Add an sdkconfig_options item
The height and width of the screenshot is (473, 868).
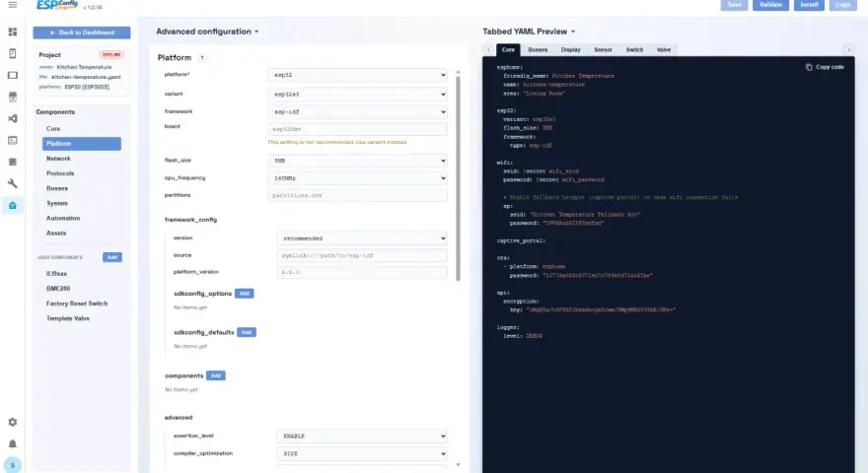(x=245, y=294)
